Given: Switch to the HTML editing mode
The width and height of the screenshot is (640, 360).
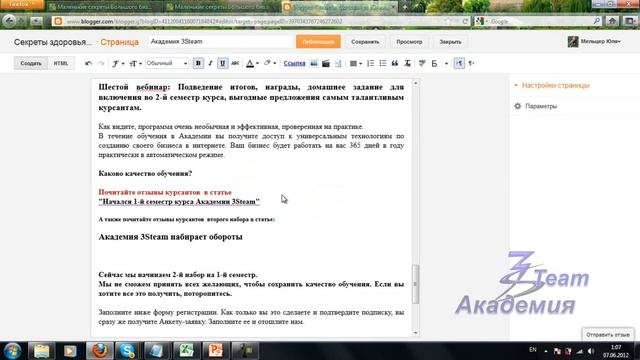Looking at the screenshot, I should click(x=61, y=63).
